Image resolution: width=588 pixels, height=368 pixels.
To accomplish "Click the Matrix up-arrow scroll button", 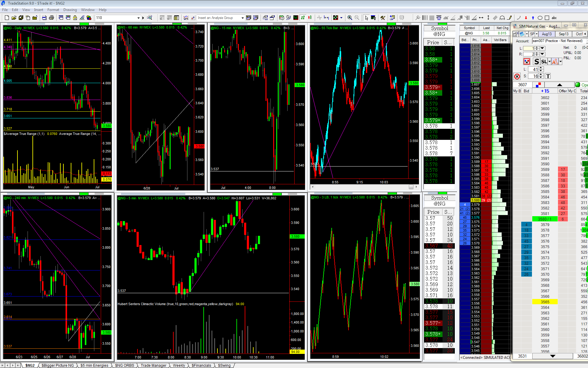I will pos(560,85).
